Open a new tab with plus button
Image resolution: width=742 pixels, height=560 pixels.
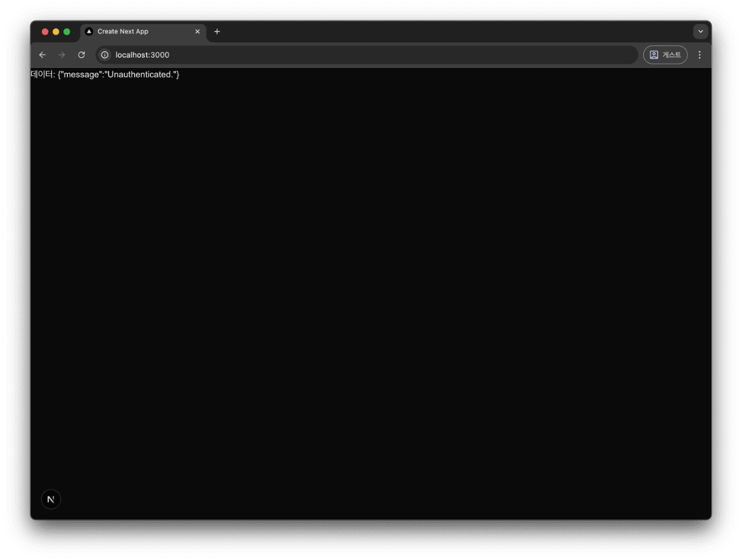[x=217, y=32]
